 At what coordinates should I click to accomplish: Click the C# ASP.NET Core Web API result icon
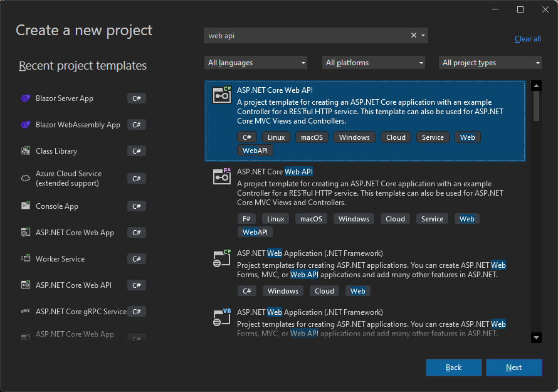[222, 95]
